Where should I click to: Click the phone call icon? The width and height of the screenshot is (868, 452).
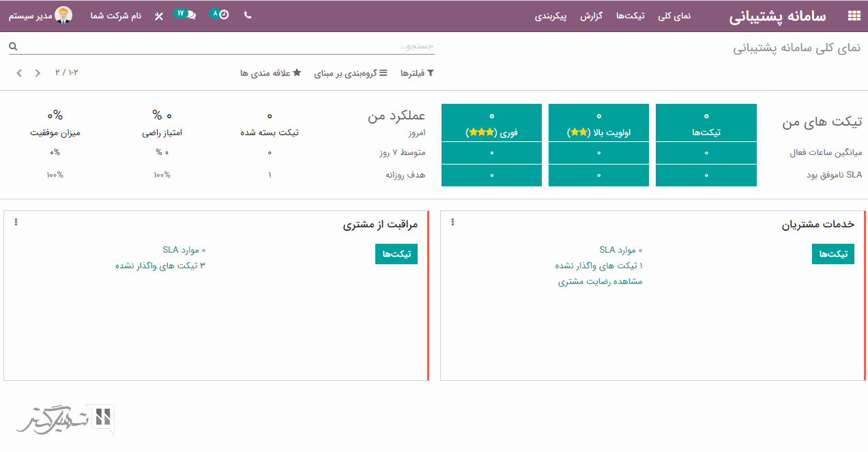tap(247, 15)
